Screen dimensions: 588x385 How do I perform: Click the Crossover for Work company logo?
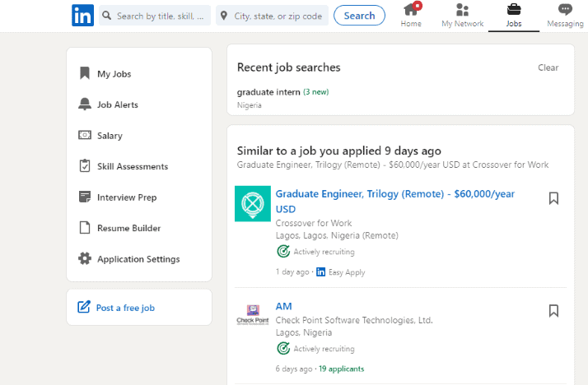[x=253, y=204]
